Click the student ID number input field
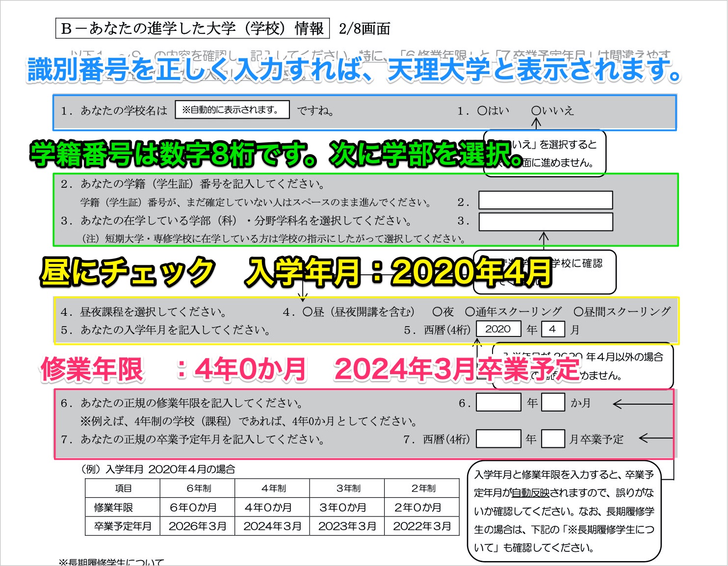The width and height of the screenshot is (728, 566). coord(546,200)
